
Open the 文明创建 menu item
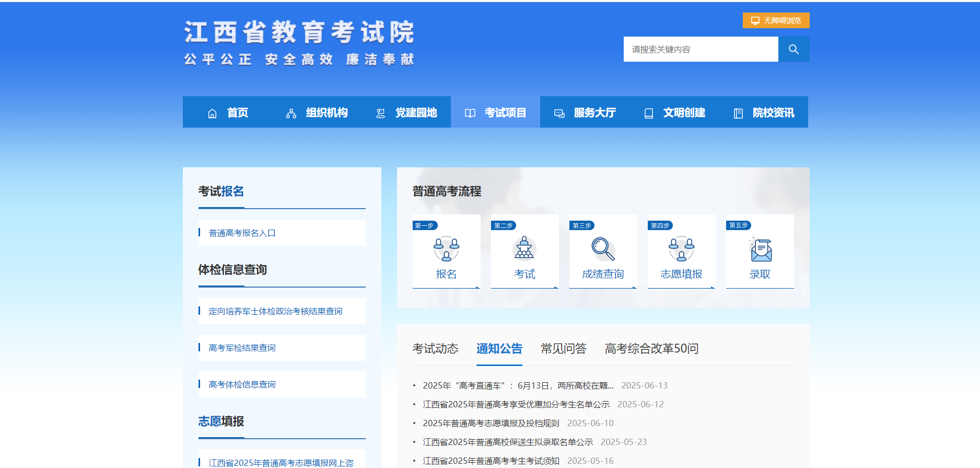pyautogui.click(x=684, y=112)
